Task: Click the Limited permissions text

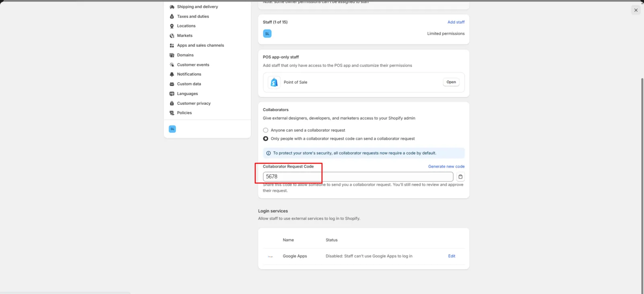Action: pyautogui.click(x=446, y=34)
